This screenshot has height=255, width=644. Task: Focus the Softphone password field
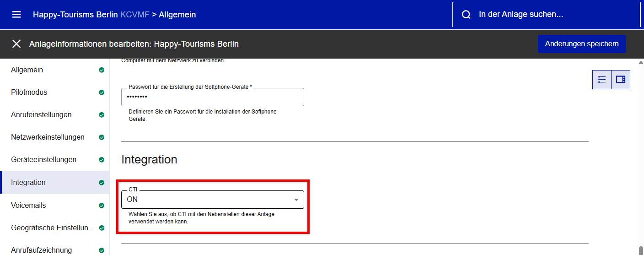coord(212,97)
